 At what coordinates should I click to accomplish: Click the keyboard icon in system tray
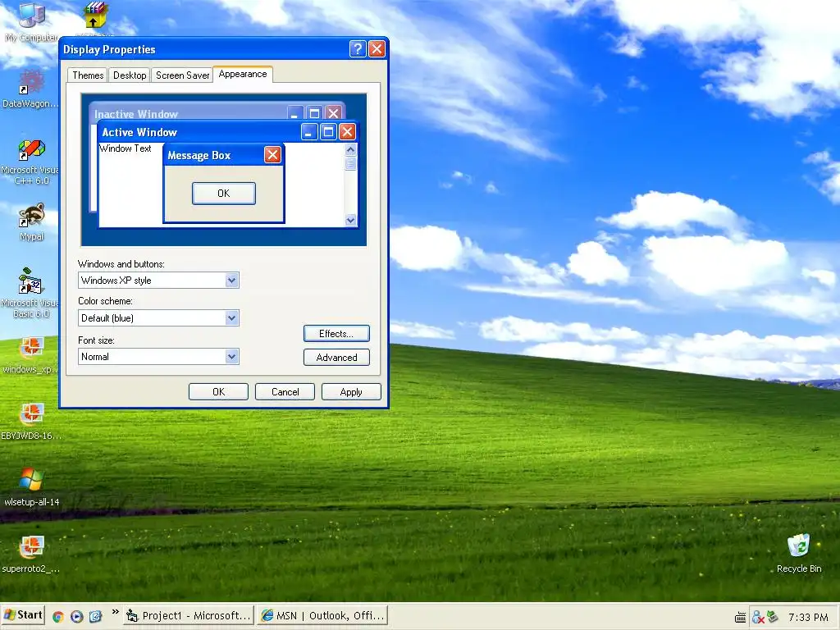pos(741,618)
